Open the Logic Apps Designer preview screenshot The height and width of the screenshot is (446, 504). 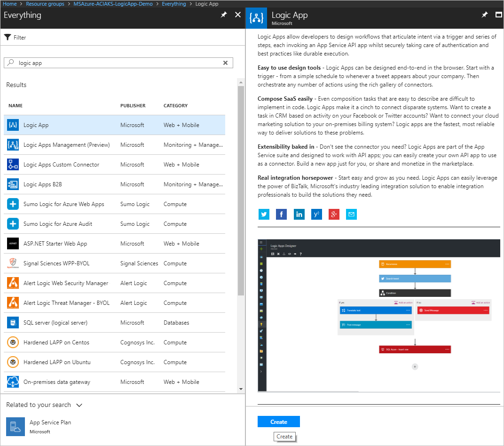click(378, 315)
